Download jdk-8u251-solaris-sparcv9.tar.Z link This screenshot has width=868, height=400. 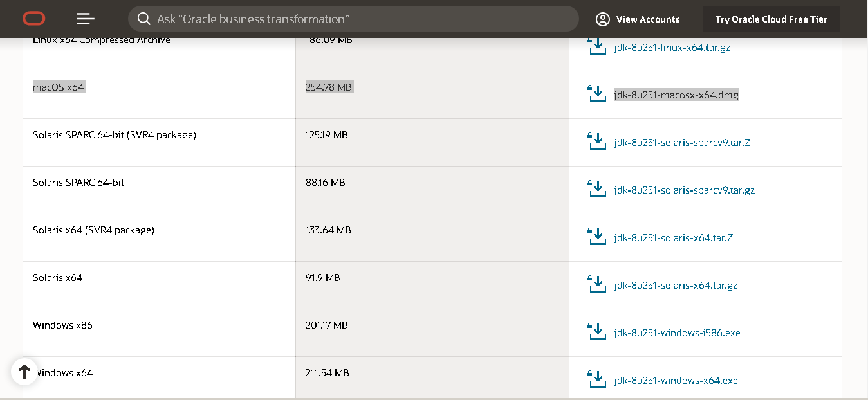(x=682, y=143)
